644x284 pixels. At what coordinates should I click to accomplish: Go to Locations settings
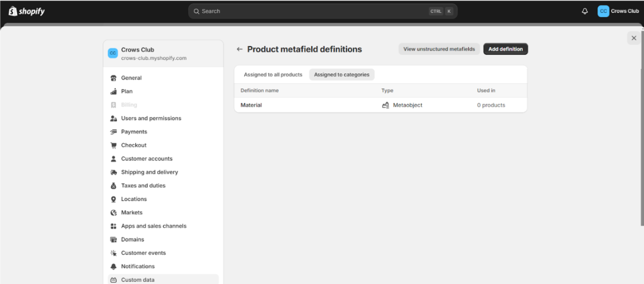tap(163, 199)
